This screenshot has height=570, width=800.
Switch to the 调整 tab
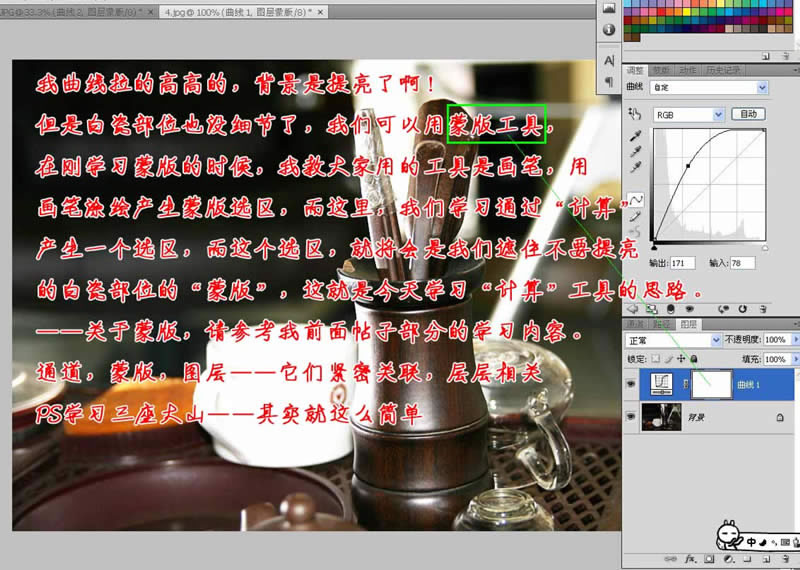point(635,70)
